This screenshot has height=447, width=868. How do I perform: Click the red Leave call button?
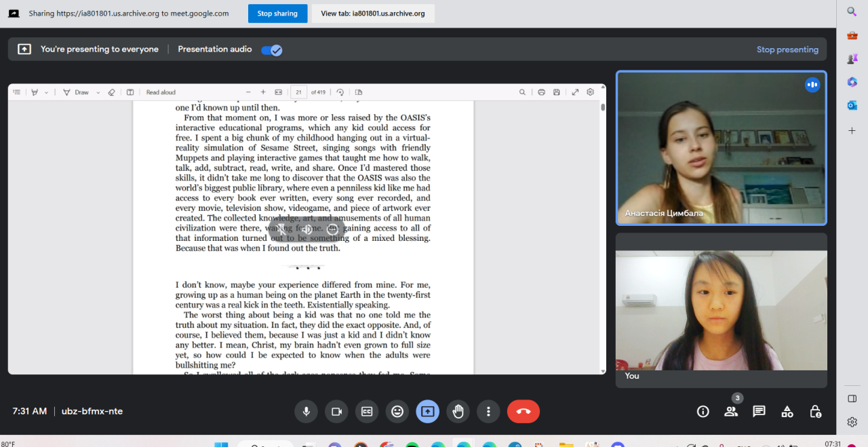[524, 411]
